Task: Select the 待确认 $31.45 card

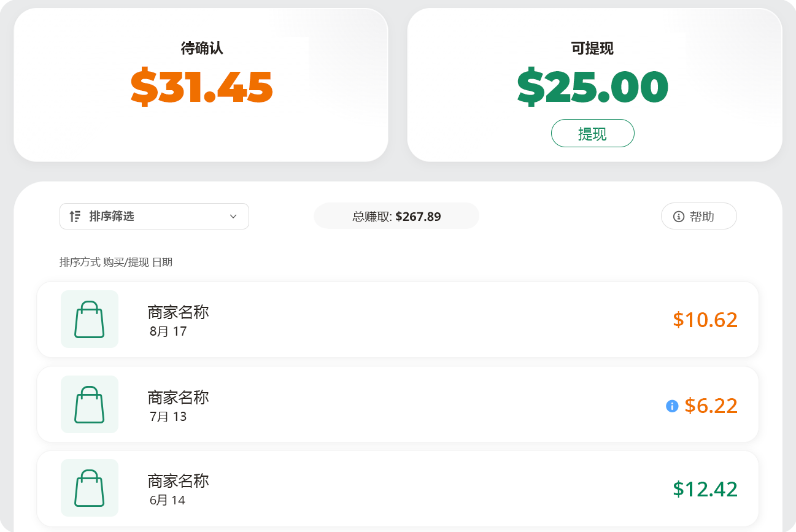Action: tap(201, 85)
